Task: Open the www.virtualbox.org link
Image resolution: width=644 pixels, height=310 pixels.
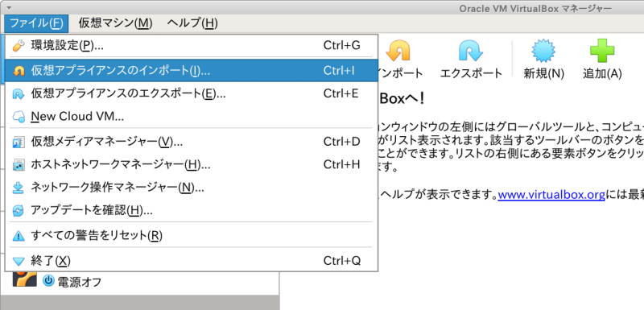Action: [x=551, y=194]
